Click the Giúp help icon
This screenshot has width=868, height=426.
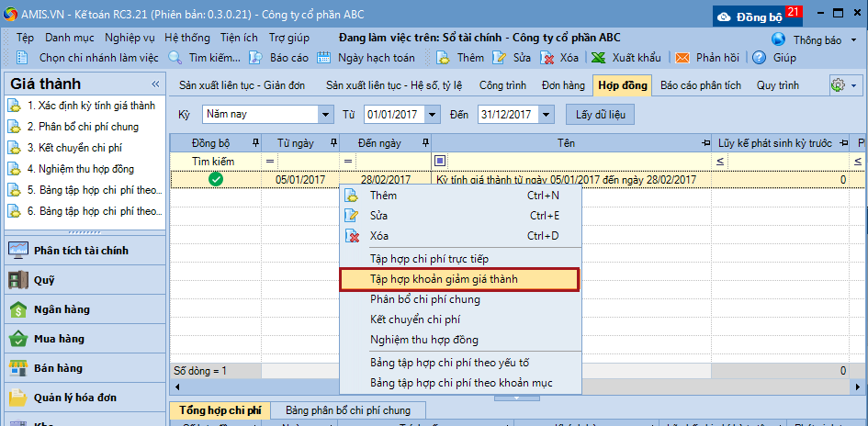point(759,57)
